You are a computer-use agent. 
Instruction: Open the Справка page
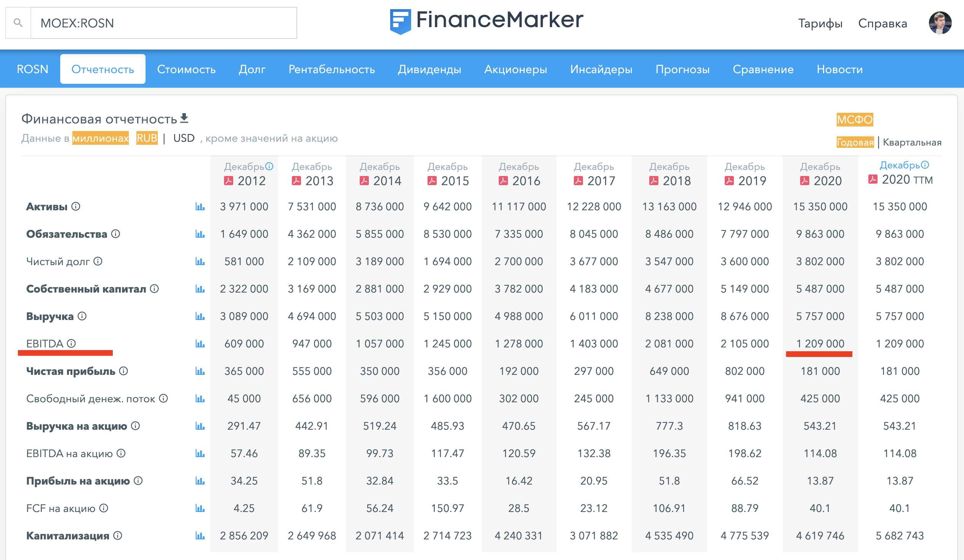(x=882, y=23)
